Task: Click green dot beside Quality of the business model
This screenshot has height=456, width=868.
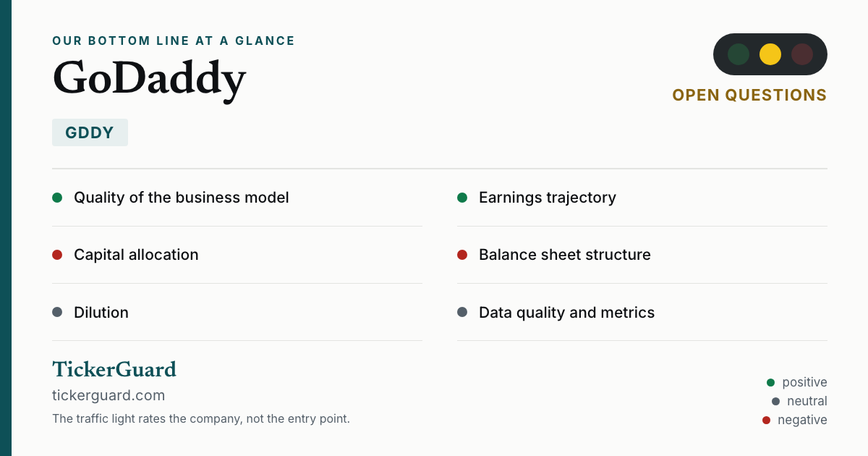Action: (x=57, y=198)
